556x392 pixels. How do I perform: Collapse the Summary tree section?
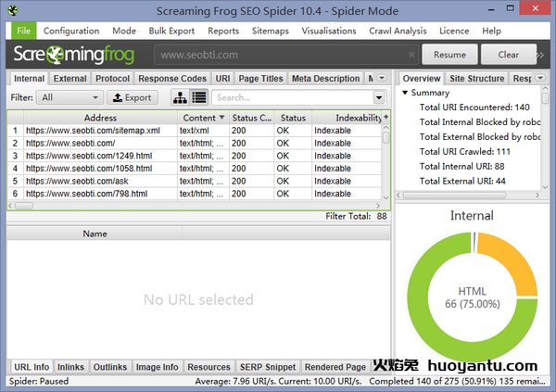point(405,94)
